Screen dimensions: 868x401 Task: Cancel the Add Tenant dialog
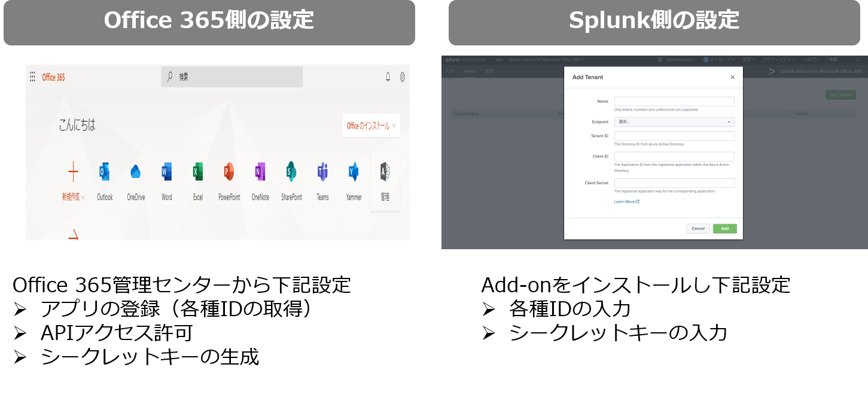click(x=698, y=228)
